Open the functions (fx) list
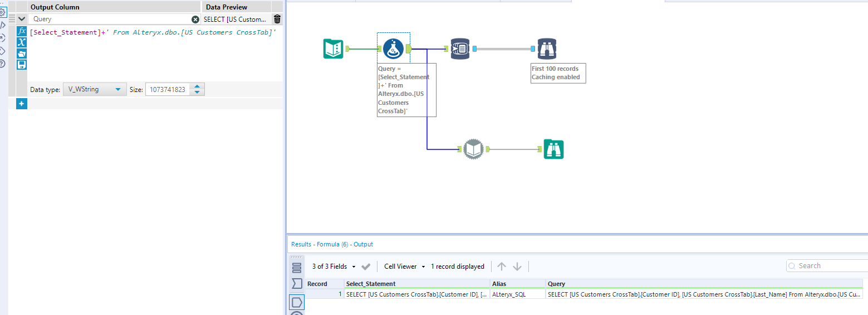Image resolution: width=868 pixels, height=315 pixels. coord(22,31)
